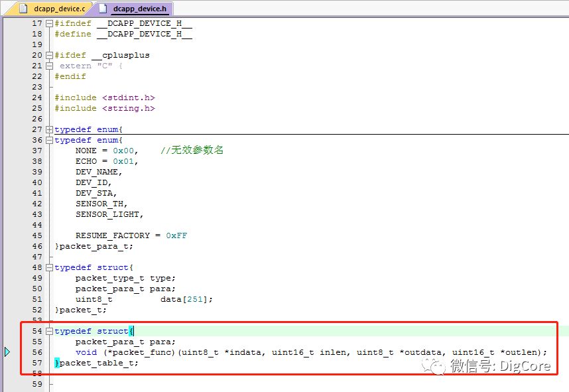The width and height of the screenshot is (569, 392).
Task: Click the SENSOR_TH enum entry
Action: (101, 204)
